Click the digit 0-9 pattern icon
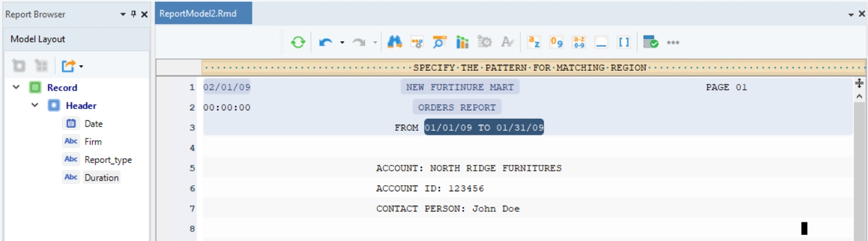This screenshot has height=241, width=868. coord(557,43)
